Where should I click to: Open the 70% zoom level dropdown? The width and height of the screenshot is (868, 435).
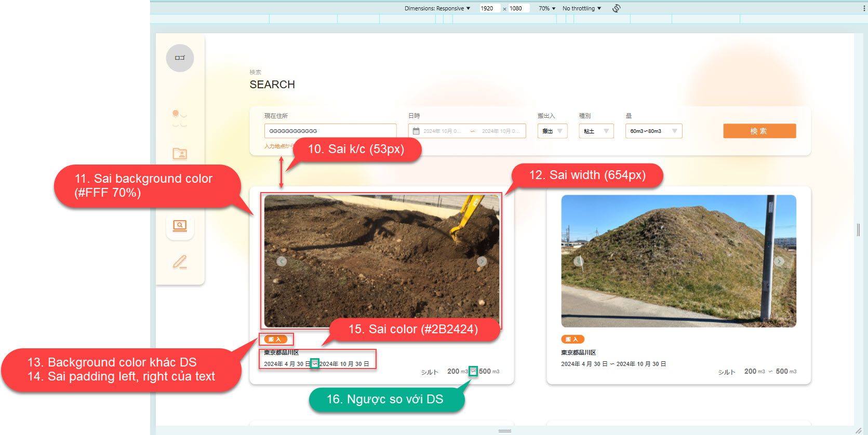[547, 8]
